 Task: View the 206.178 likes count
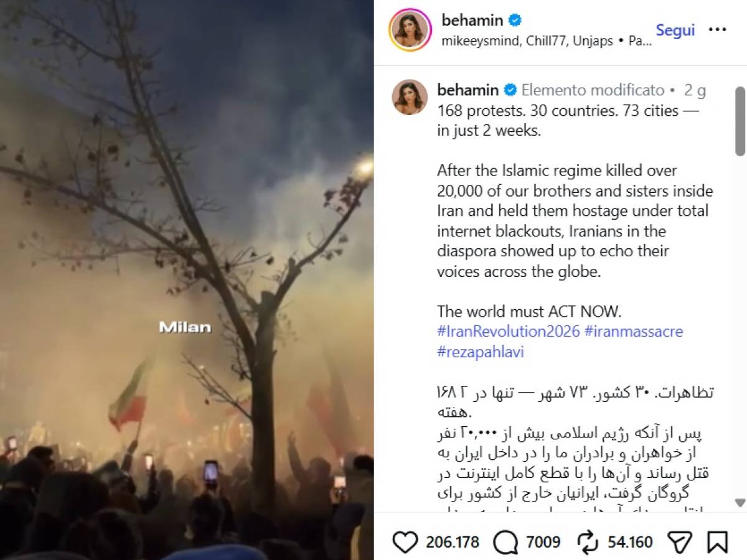453,542
